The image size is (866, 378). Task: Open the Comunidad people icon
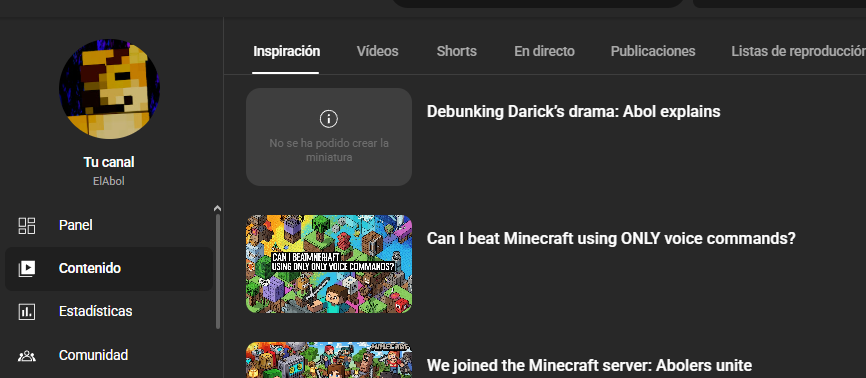(x=27, y=355)
